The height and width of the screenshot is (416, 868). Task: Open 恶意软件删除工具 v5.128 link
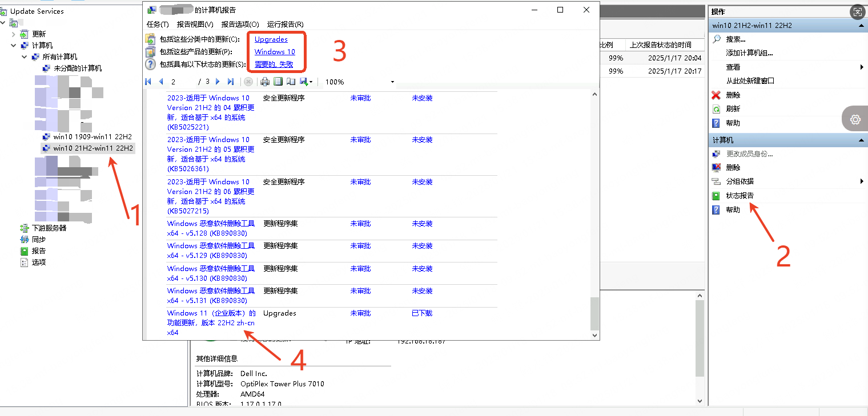[211, 228]
